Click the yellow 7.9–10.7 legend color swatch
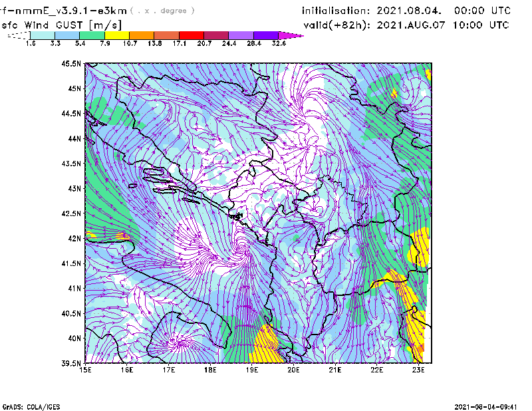This screenshot has width=532, height=411. coord(117,35)
